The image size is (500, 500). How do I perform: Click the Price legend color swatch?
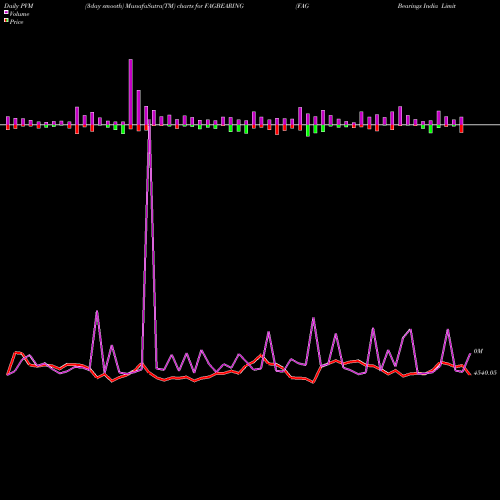pyautogui.click(x=6, y=20)
